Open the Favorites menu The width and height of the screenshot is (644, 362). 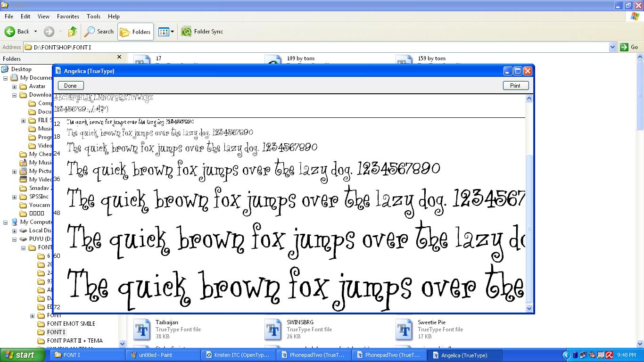click(x=68, y=16)
